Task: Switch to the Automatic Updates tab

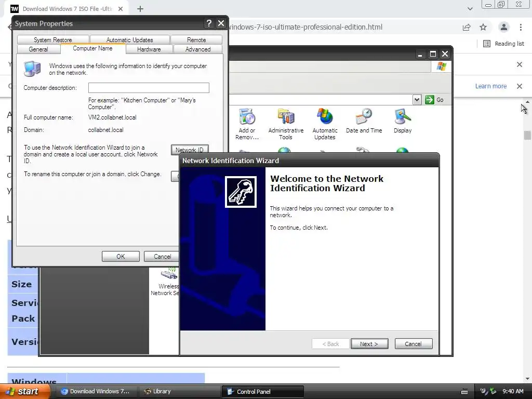Action: (x=129, y=39)
